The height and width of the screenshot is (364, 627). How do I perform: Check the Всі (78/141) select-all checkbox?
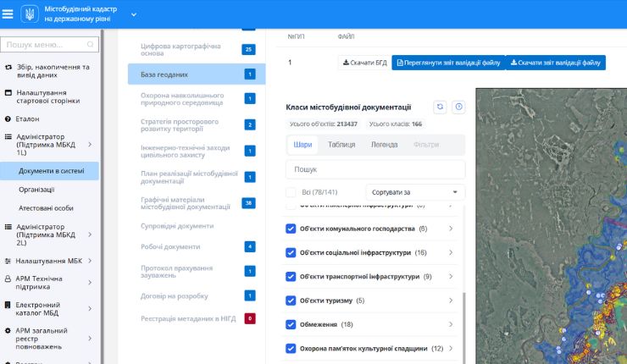pyautogui.click(x=291, y=192)
